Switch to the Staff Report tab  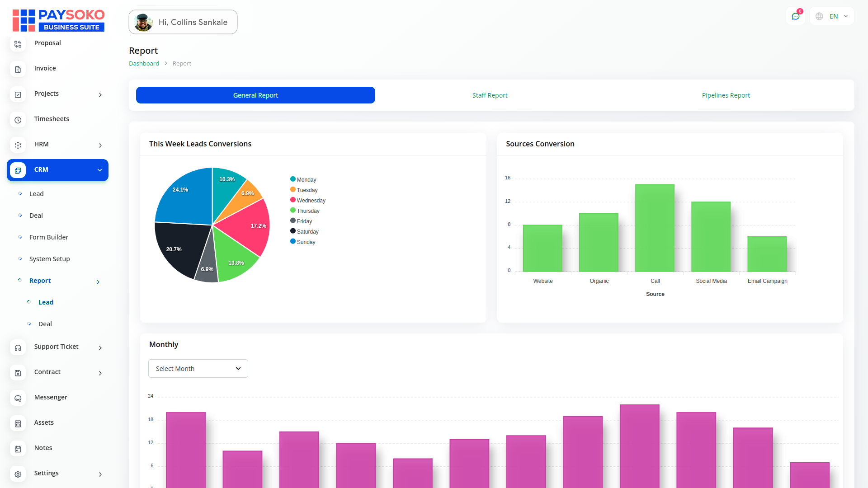(490, 95)
